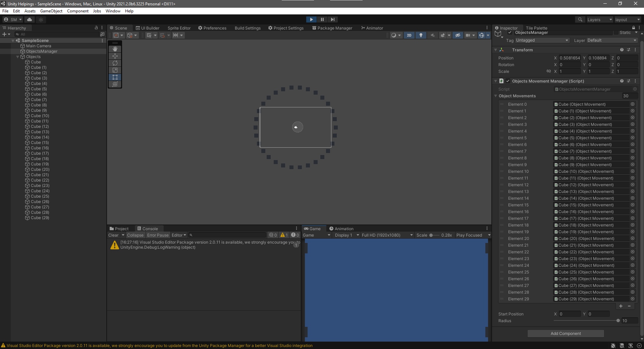Open Transform component preset icon

click(629, 50)
